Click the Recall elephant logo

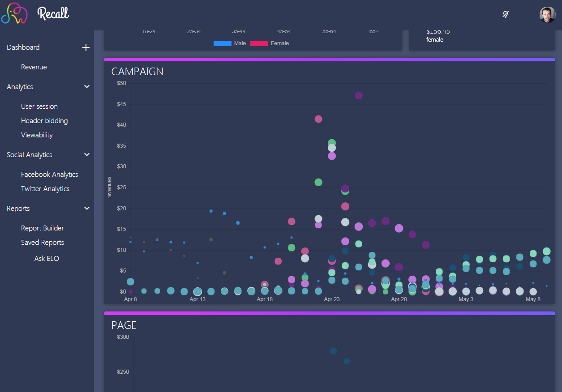point(14,13)
